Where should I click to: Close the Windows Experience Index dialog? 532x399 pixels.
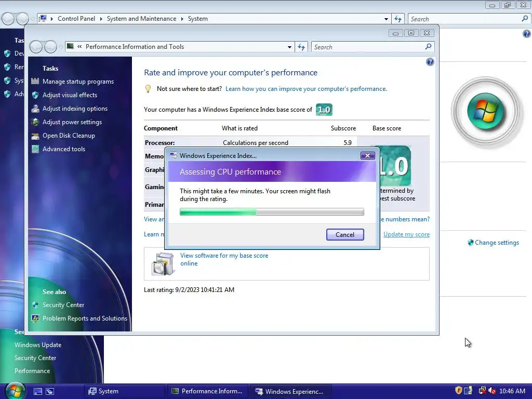click(367, 156)
